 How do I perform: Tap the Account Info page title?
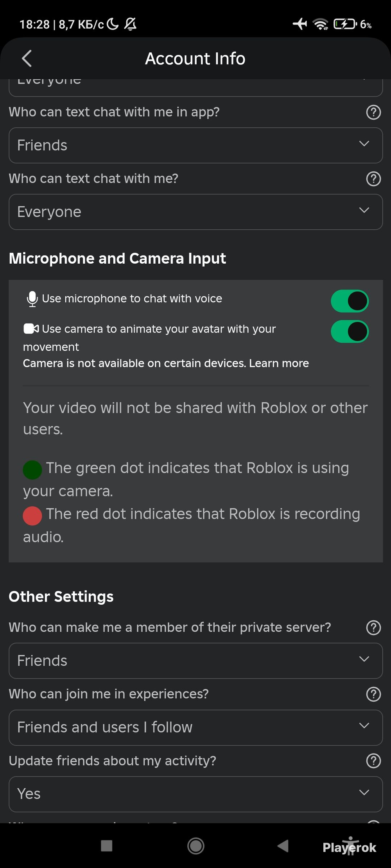click(x=195, y=59)
